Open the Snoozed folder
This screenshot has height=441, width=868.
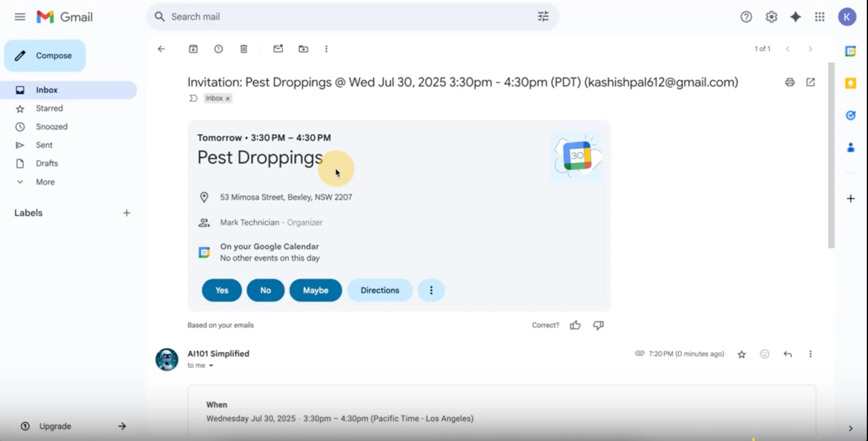tap(52, 127)
